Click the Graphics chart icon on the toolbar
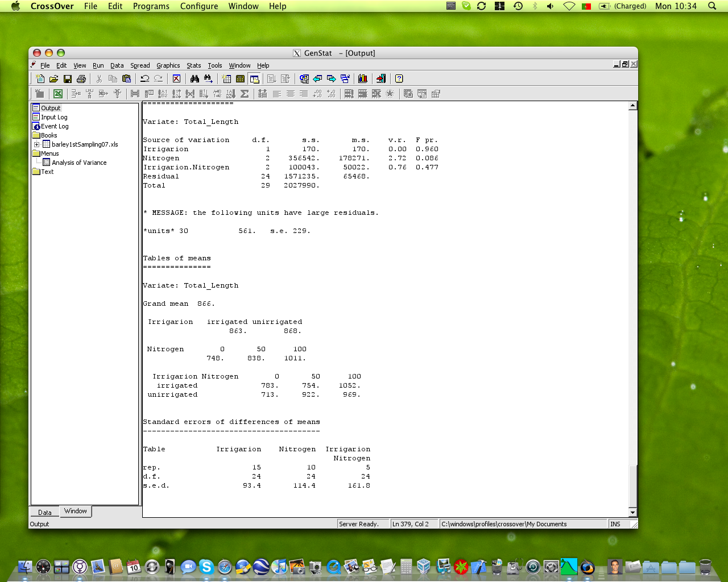Viewport: 728px width, 582px height. [363, 78]
